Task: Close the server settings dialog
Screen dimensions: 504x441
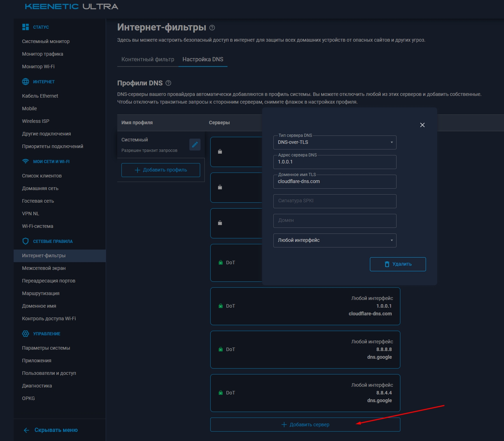Action: coord(422,125)
